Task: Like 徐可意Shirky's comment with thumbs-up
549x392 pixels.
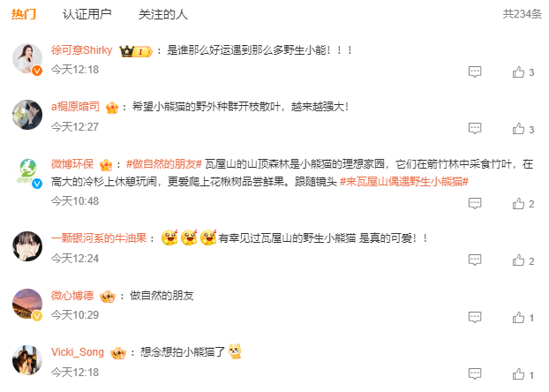Action: [518, 72]
